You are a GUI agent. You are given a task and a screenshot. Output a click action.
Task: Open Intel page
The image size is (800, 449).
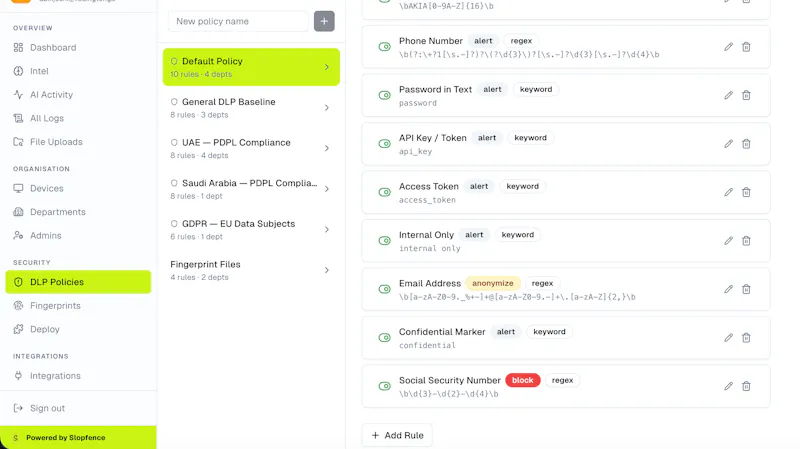78,71
